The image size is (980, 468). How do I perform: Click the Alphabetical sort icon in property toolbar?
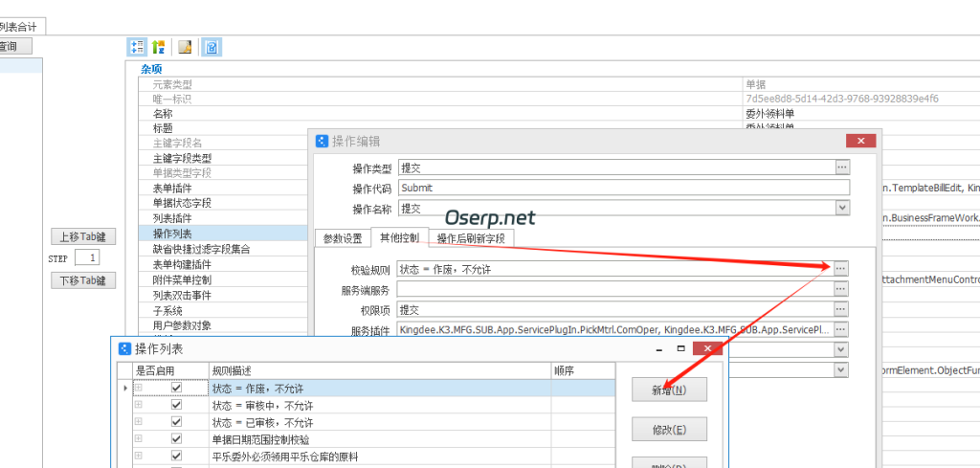(158, 47)
